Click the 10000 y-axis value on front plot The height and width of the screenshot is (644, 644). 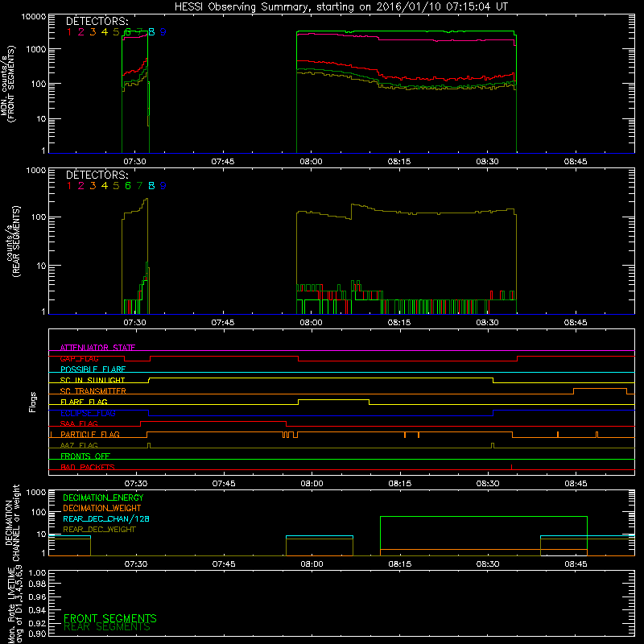[x=34, y=17]
